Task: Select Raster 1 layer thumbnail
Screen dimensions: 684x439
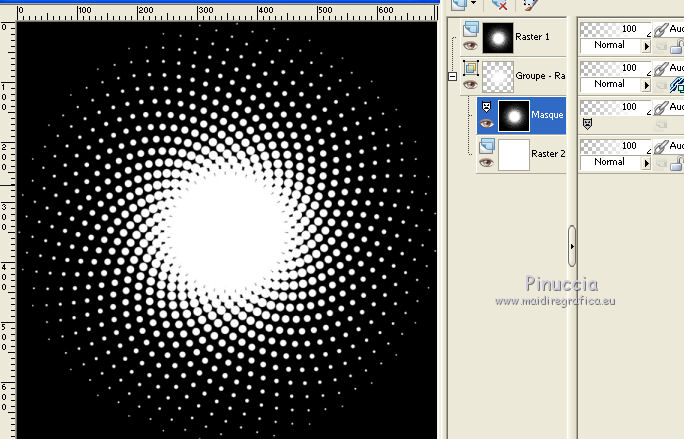Action: click(498, 38)
